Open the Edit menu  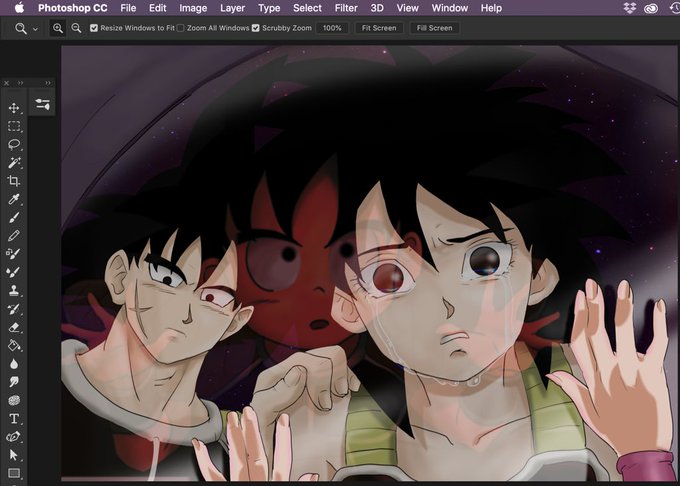(157, 8)
